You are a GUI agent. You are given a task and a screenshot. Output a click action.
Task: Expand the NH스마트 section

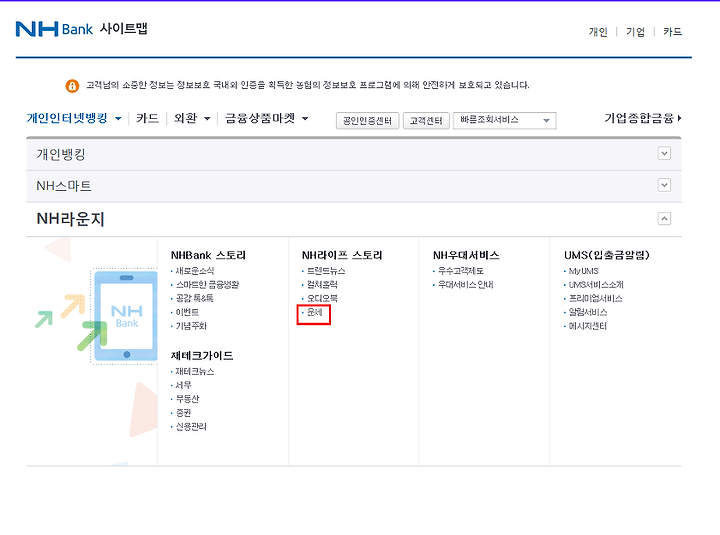click(664, 185)
